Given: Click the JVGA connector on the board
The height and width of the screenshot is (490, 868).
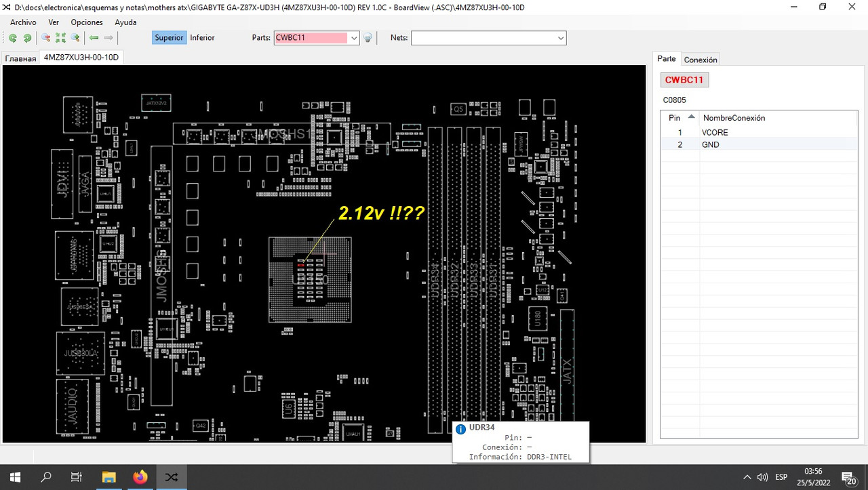Looking at the screenshot, I should point(85,185).
